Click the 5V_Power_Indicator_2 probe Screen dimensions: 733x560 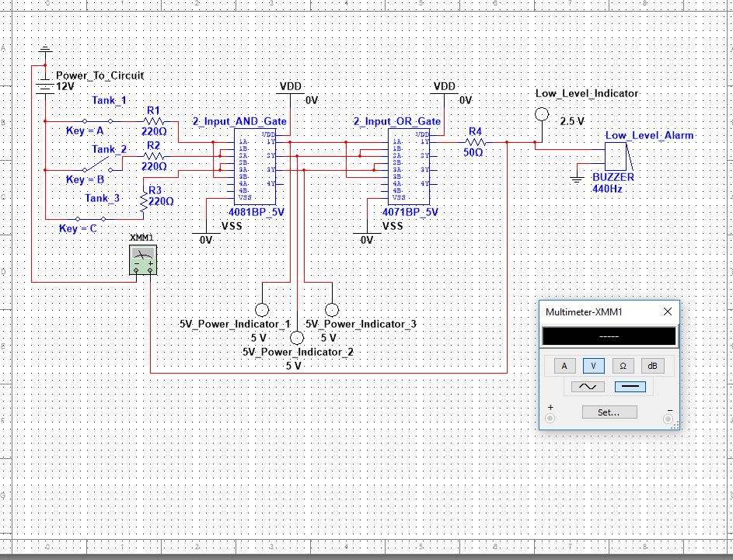coord(296,338)
